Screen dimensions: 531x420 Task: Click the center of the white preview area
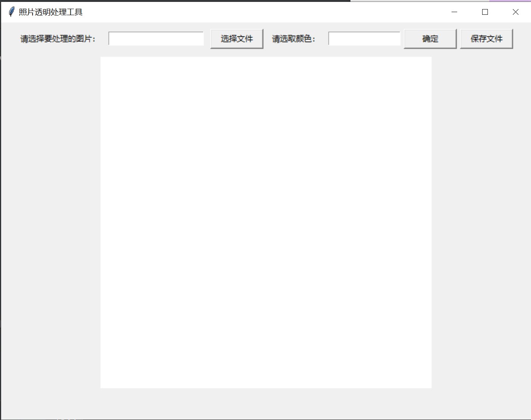pyautogui.click(x=266, y=222)
